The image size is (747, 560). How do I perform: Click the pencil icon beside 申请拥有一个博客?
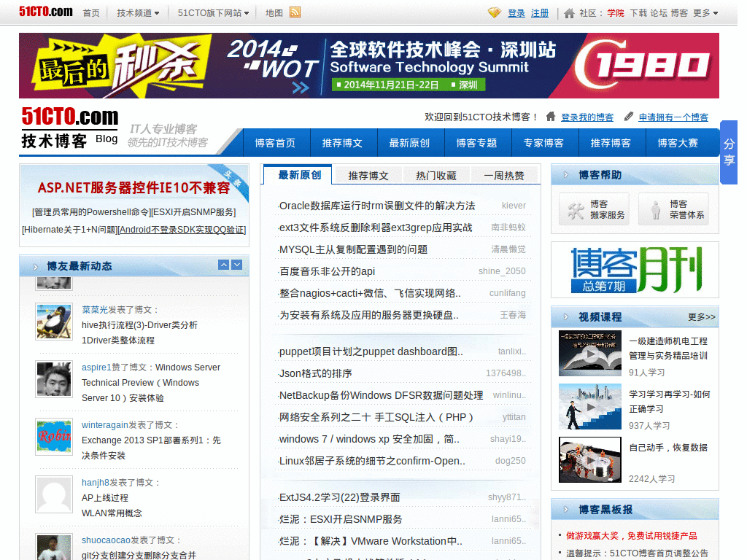tap(629, 116)
